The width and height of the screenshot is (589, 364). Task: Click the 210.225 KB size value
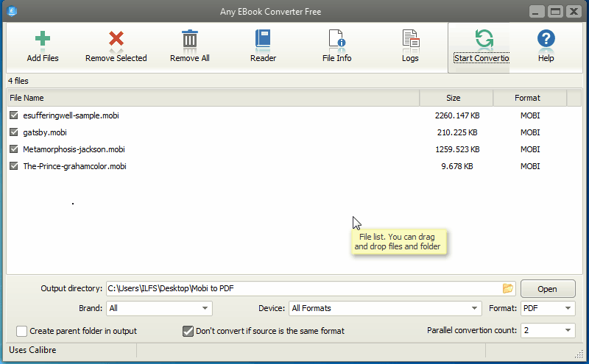pyautogui.click(x=457, y=132)
